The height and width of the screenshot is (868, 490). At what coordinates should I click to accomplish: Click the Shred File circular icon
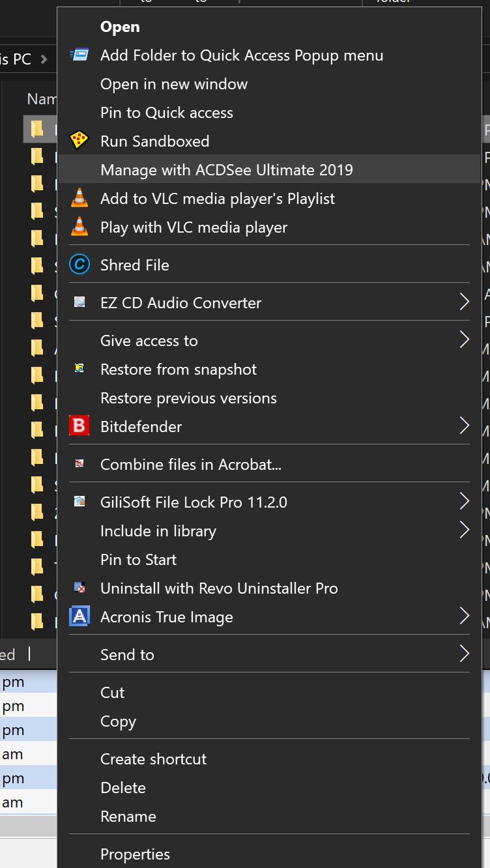pyautogui.click(x=79, y=264)
